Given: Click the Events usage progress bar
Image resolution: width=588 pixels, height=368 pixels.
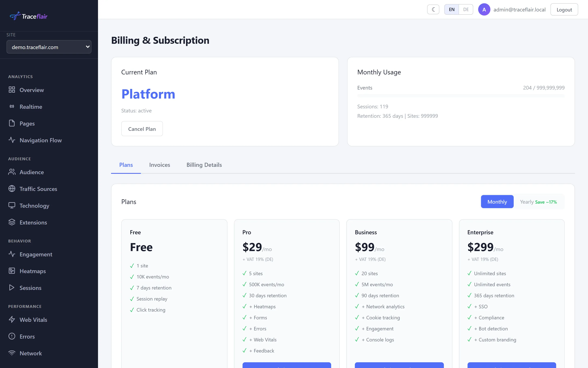Looking at the screenshot, I should [461, 96].
